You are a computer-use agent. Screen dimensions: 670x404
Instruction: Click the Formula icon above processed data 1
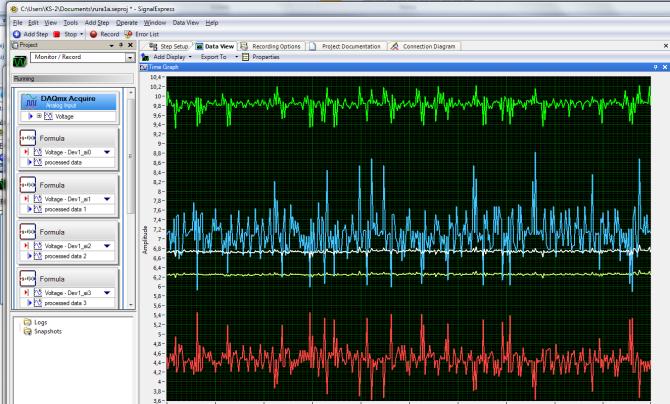28,185
